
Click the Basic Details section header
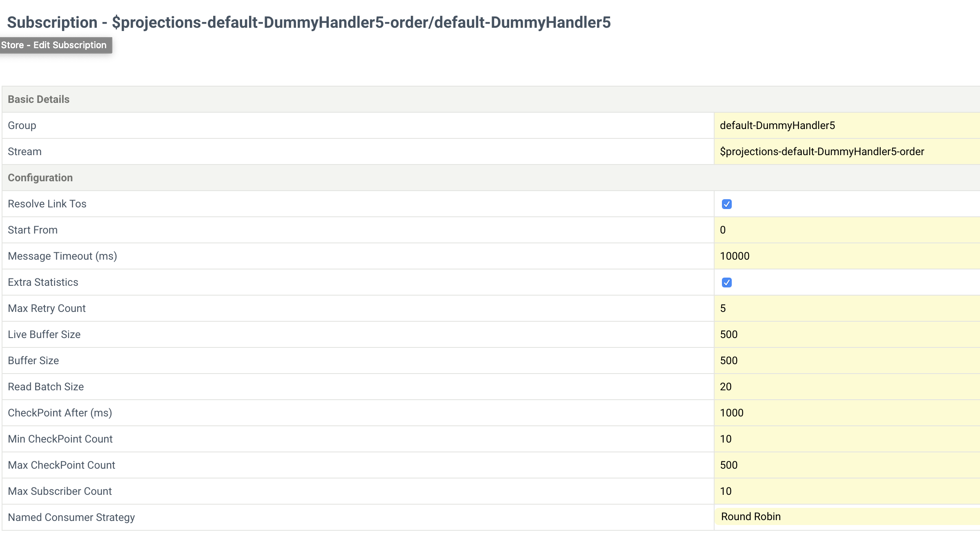tap(39, 99)
